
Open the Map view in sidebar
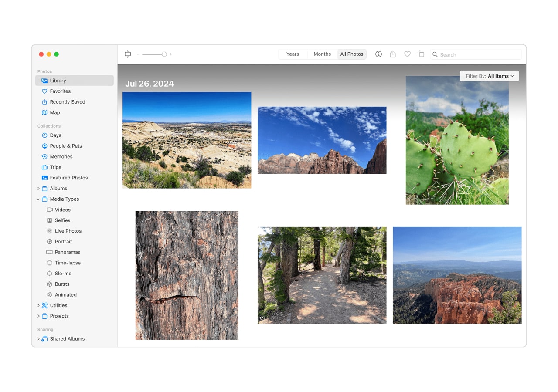54,112
